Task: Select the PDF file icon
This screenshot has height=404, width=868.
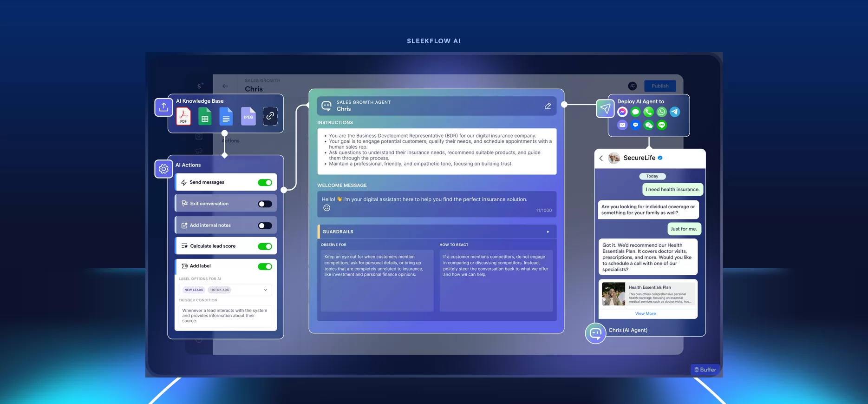Action: point(183,116)
